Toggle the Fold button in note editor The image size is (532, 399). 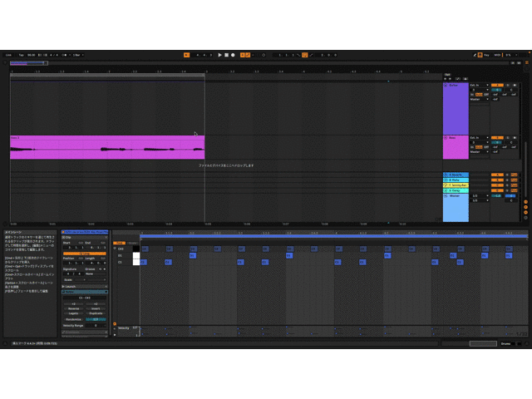(x=119, y=243)
